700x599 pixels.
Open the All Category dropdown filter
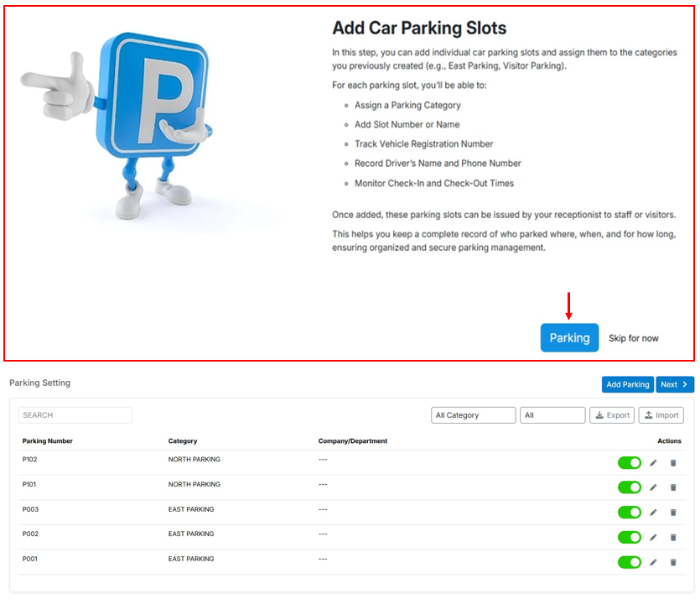(x=474, y=415)
